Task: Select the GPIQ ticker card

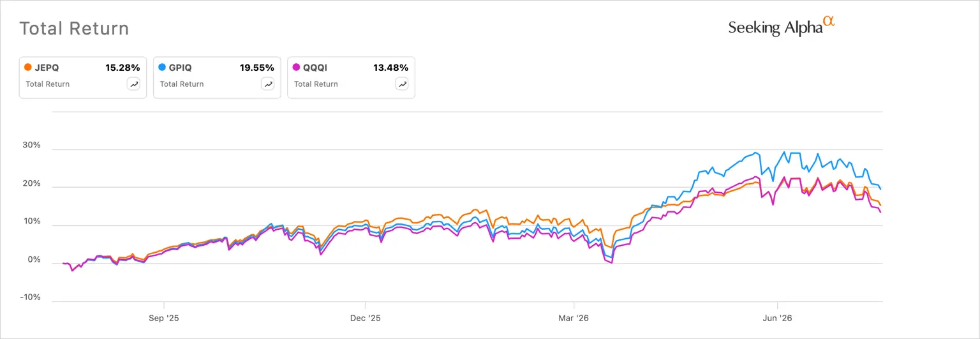Action: [217, 77]
